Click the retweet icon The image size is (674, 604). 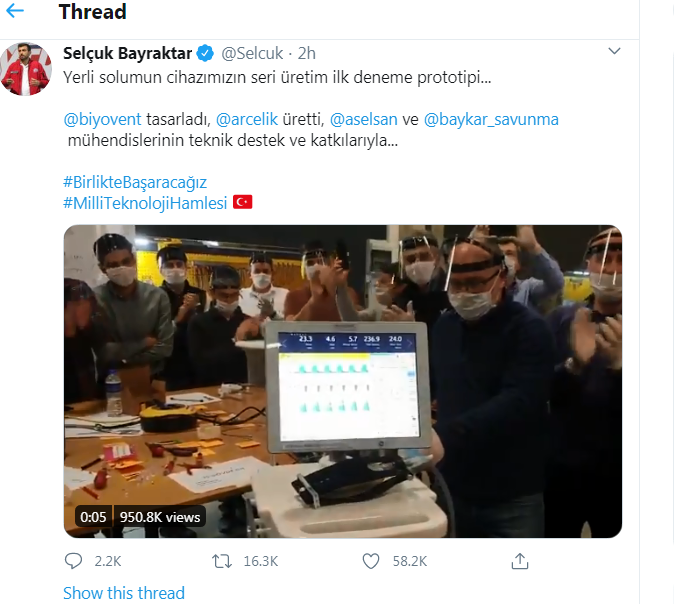point(222,561)
